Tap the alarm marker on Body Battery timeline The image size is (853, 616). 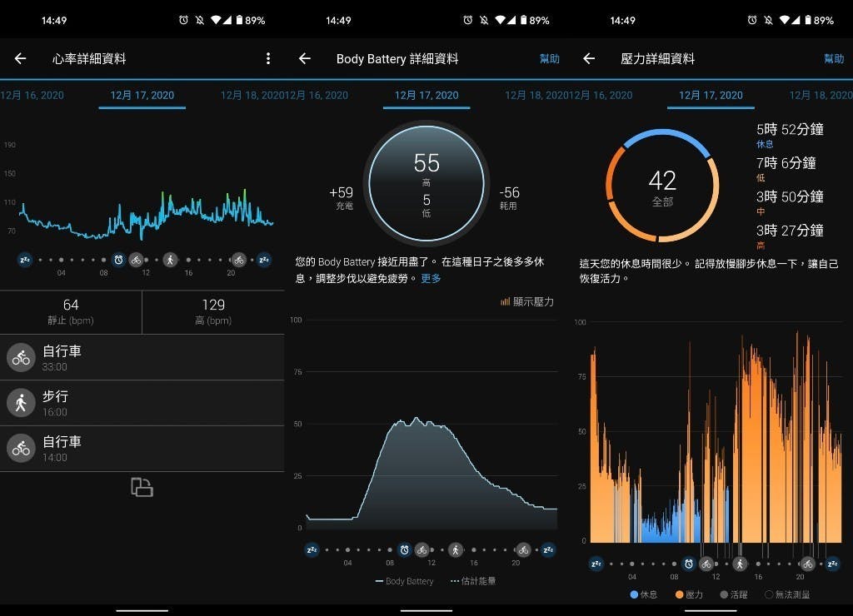[404, 549]
